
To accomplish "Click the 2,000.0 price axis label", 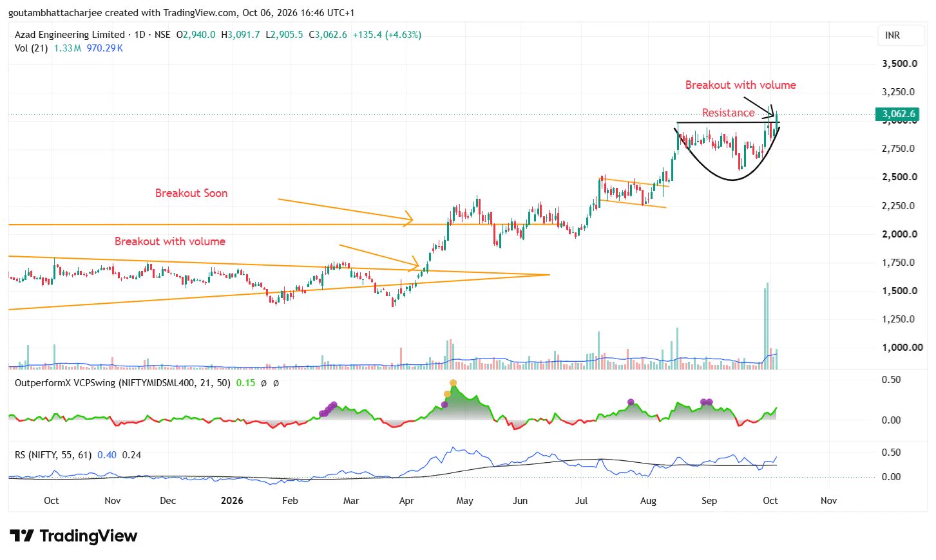I will 899,234.
